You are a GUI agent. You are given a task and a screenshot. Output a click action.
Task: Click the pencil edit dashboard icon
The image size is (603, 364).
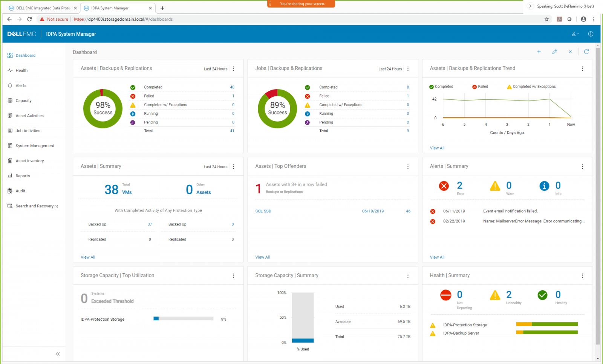[555, 52]
